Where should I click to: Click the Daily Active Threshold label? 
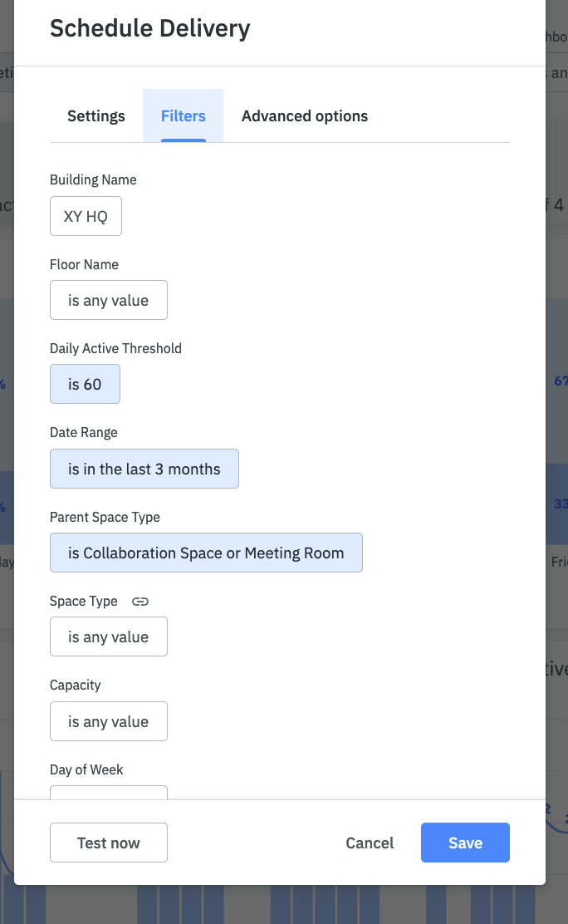coord(115,348)
